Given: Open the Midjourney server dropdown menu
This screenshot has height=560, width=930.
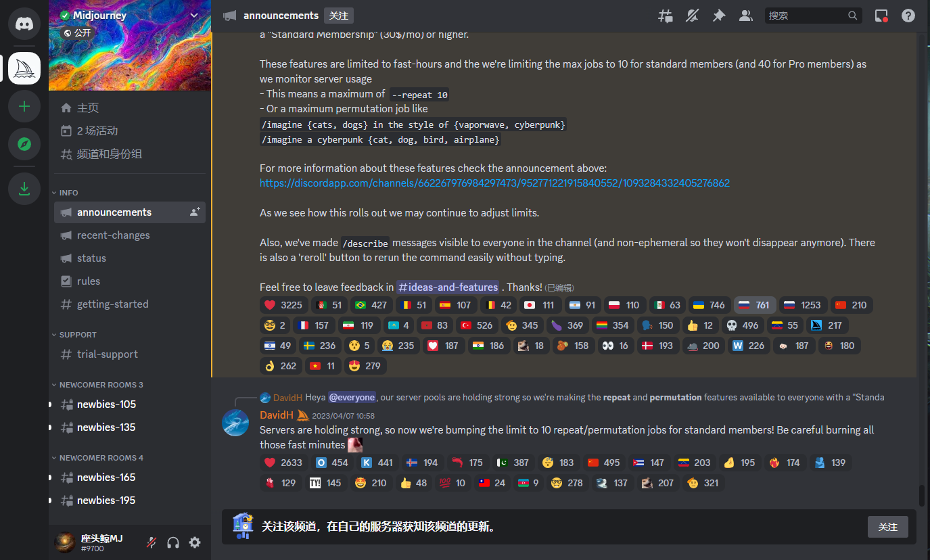Looking at the screenshot, I should (195, 16).
